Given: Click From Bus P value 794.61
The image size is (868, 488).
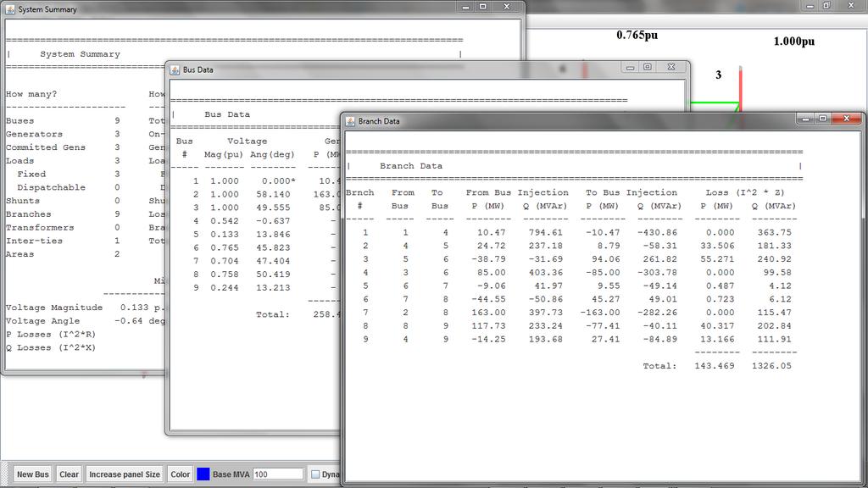Looking at the screenshot, I should tap(545, 232).
